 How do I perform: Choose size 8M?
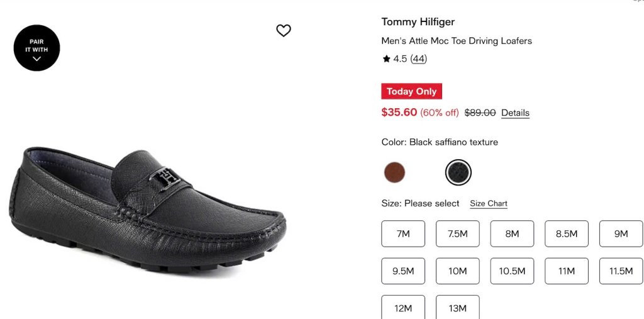click(x=512, y=233)
